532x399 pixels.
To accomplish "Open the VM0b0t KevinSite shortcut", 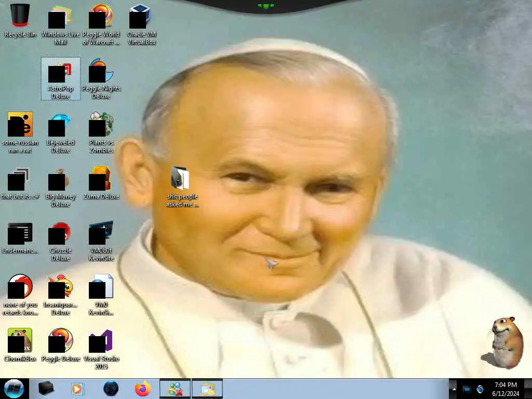I will 101,241.
